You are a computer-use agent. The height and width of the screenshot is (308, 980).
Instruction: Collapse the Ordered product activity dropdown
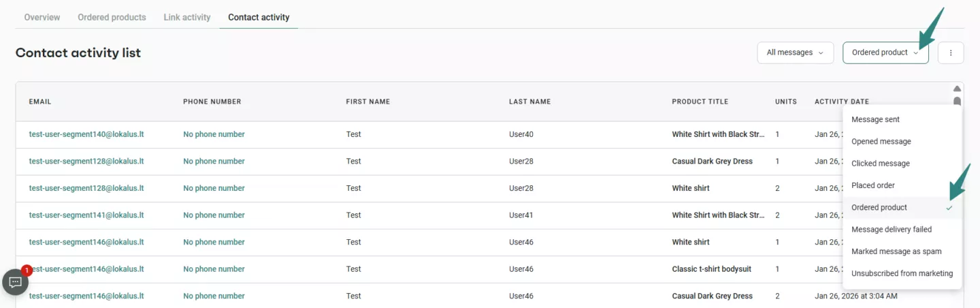pos(885,52)
